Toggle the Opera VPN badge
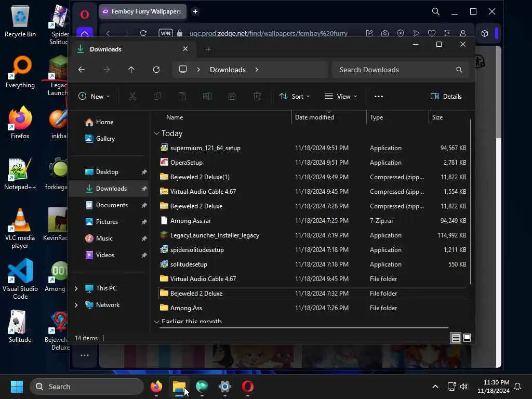Screen dimensions: 532x399 coord(166,33)
